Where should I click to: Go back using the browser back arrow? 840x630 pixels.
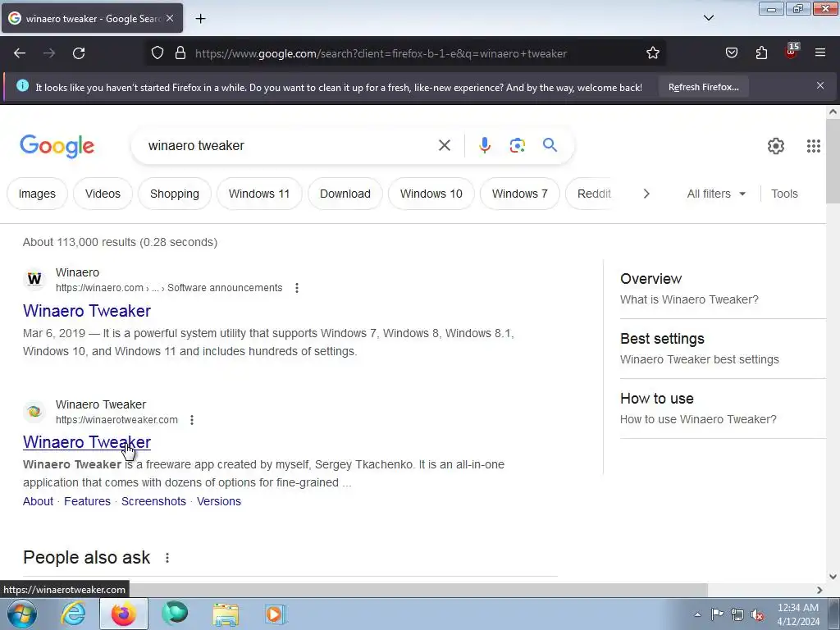pos(20,53)
